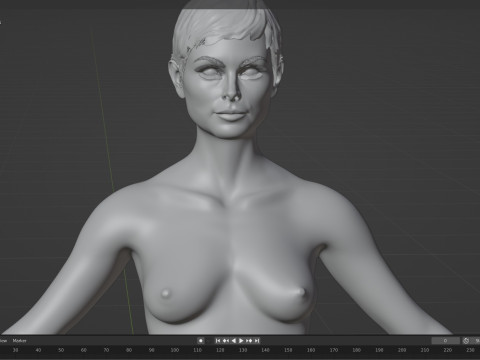Viewport: 480px width, 360px height.
Task: Jump to next keyframe
Action: (x=249, y=340)
